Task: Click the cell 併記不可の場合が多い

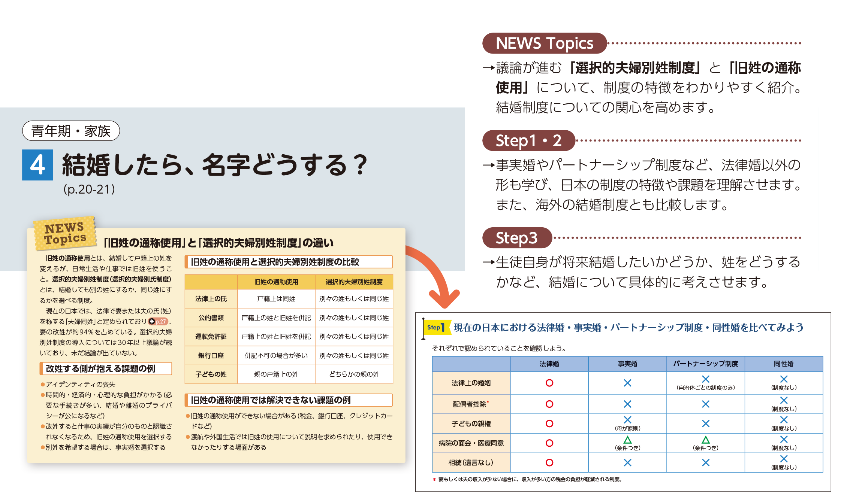Action: pyautogui.click(x=276, y=355)
